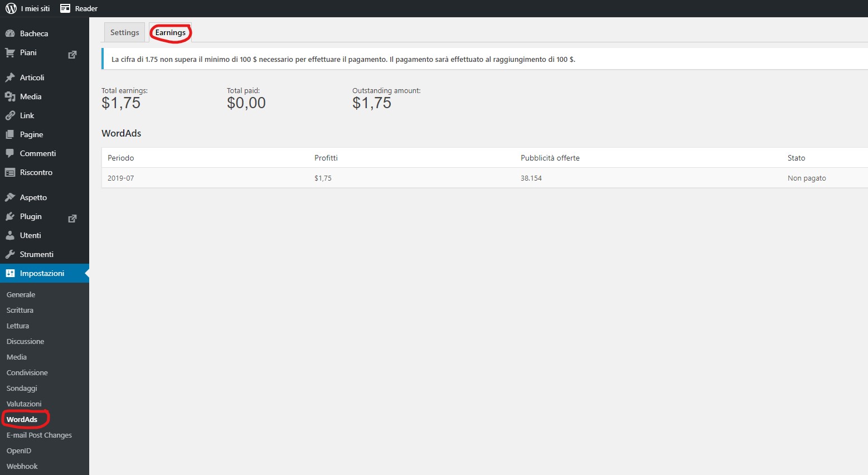Expand the Impostazioni menu section
This screenshot has height=475, width=868.
click(x=42, y=273)
